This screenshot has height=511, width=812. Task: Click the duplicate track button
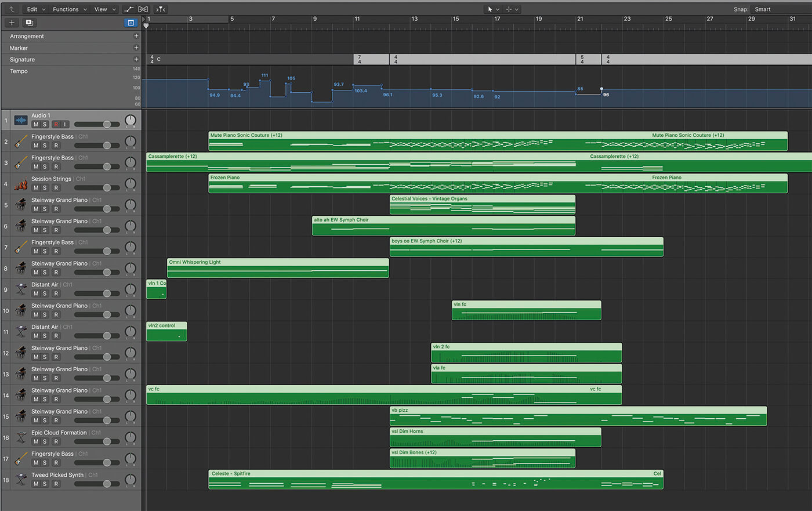click(30, 23)
